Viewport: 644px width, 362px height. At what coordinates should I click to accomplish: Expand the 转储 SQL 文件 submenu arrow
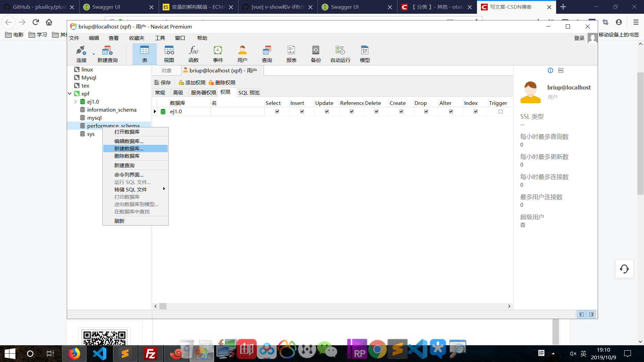coord(164,189)
